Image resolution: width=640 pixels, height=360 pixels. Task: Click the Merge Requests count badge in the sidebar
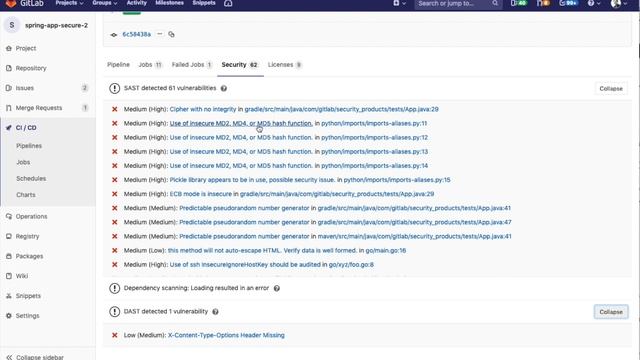pyautogui.click(x=85, y=108)
